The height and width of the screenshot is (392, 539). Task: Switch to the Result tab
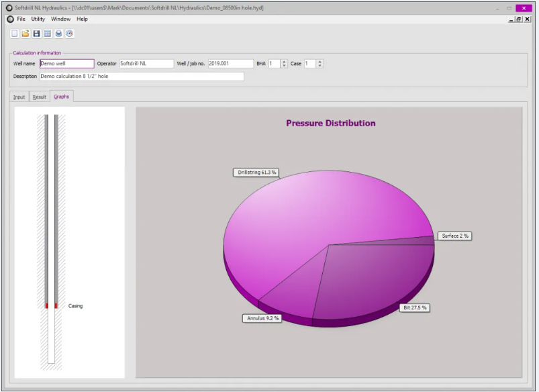40,97
